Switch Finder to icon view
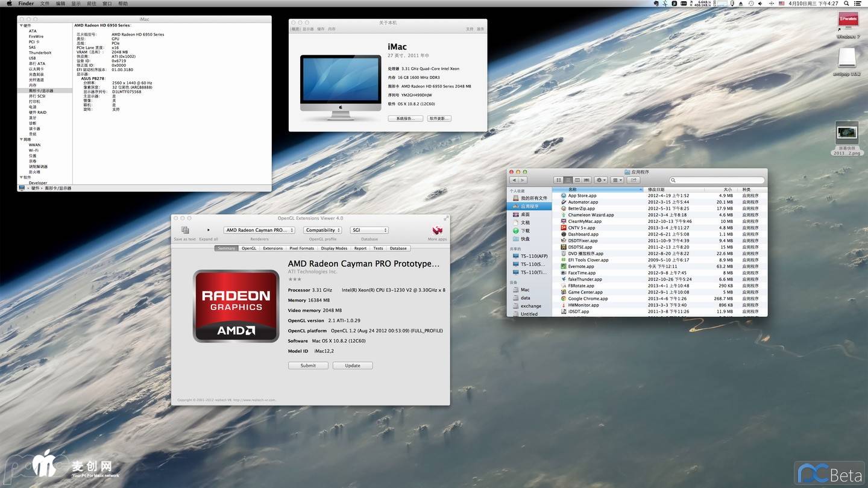 pyautogui.click(x=559, y=180)
